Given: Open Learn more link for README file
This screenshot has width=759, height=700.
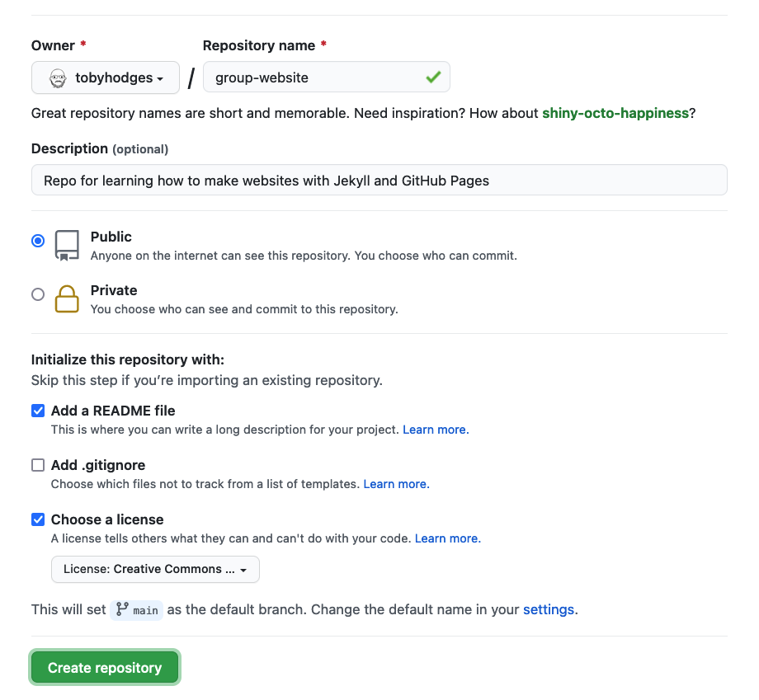Looking at the screenshot, I should pyautogui.click(x=436, y=430).
